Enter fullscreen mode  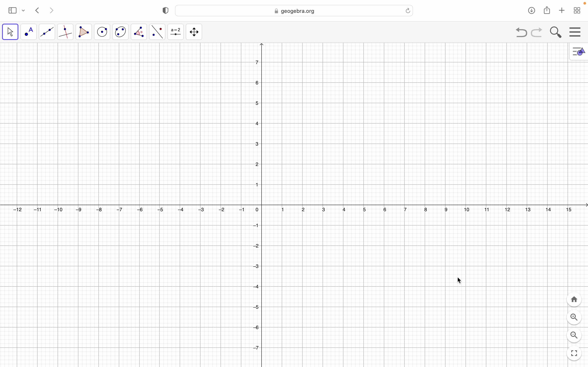point(574,353)
